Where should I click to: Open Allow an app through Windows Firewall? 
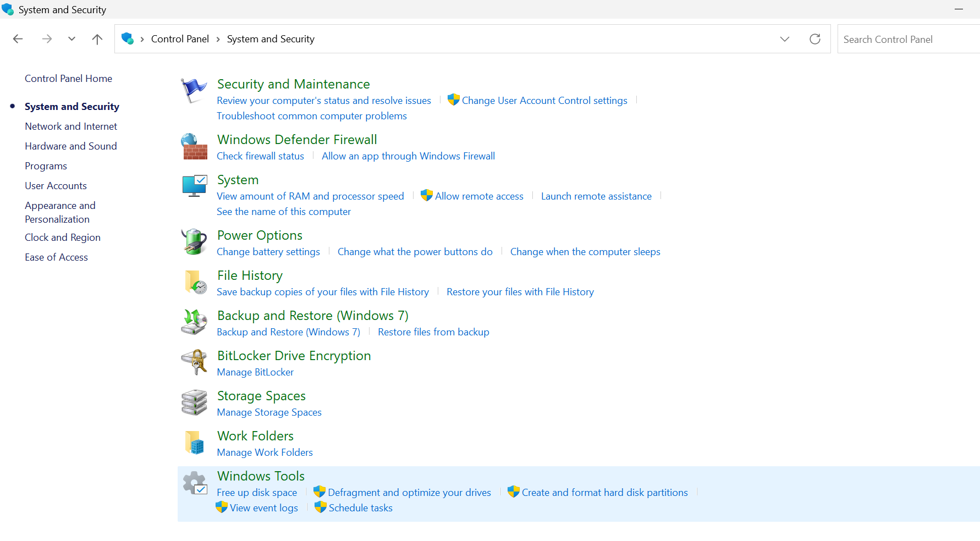coord(408,156)
